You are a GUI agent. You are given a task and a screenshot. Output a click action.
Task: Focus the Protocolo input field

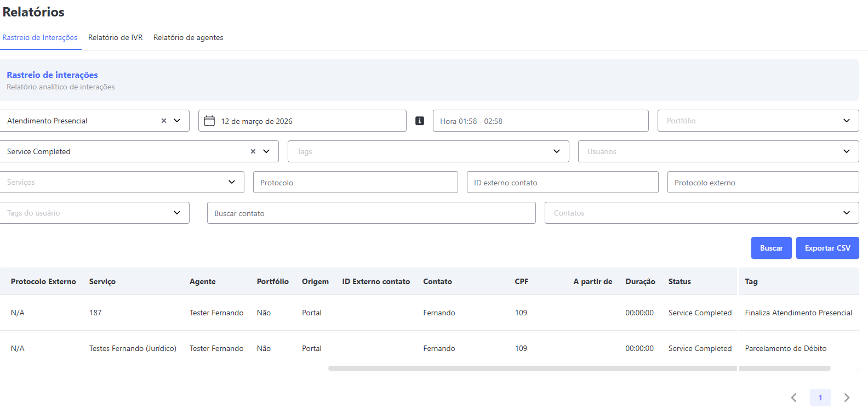tap(355, 182)
